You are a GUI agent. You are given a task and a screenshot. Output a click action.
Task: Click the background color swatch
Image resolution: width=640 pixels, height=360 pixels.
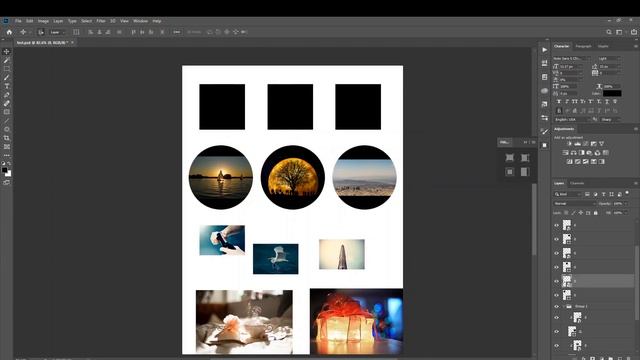click(9, 174)
